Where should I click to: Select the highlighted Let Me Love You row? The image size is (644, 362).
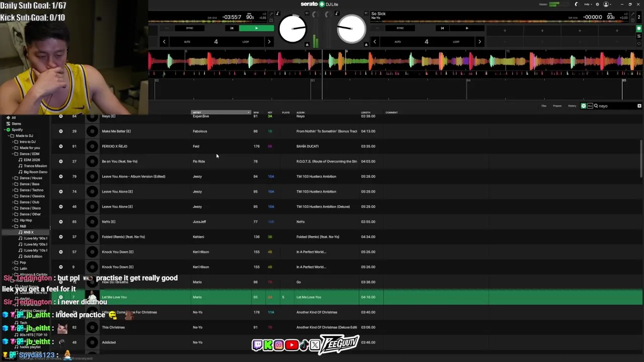[x=347, y=297]
